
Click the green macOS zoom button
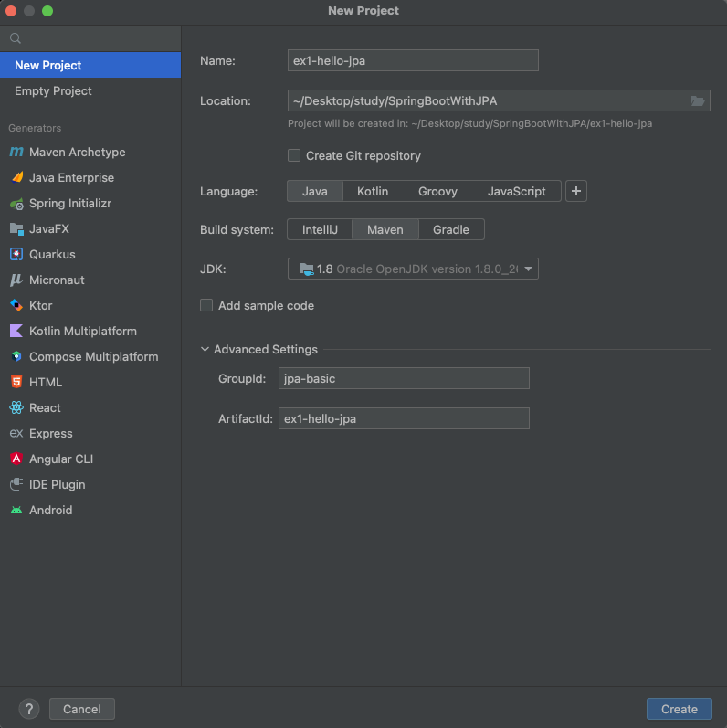point(47,11)
